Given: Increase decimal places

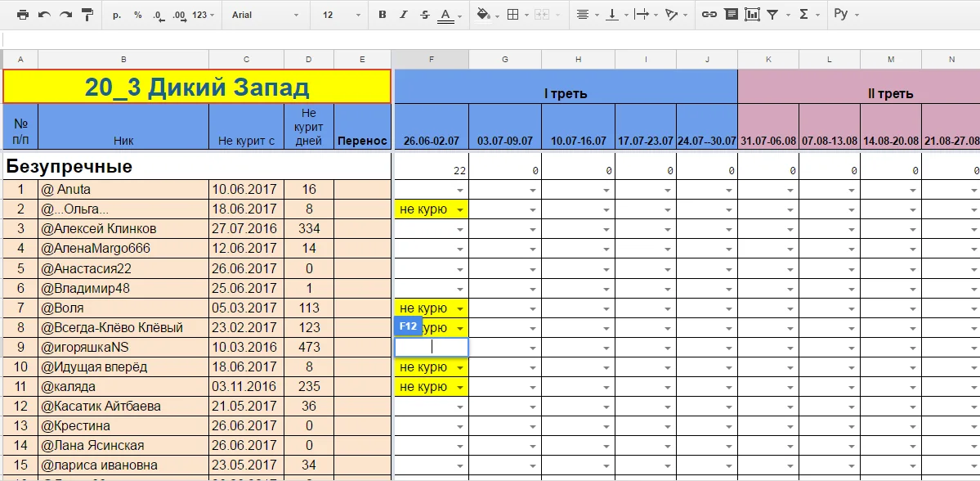Looking at the screenshot, I should [179, 15].
